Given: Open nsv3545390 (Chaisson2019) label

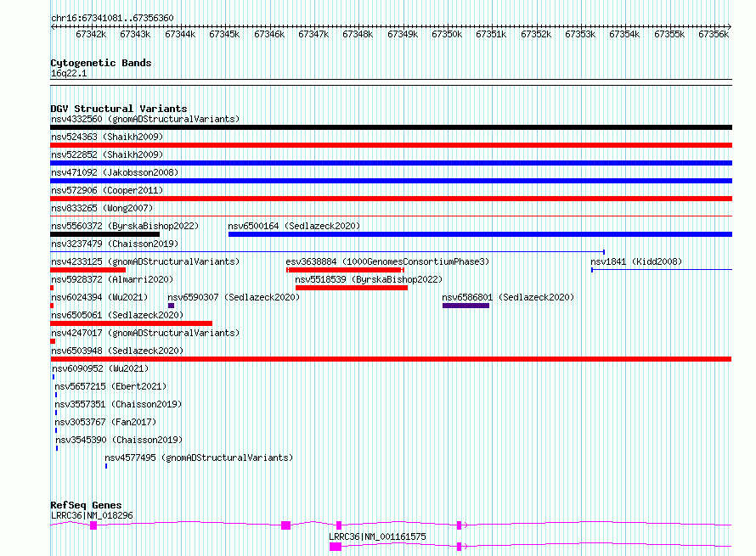Looking at the screenshot, I should pyautogui.click(x=119, y=440).
